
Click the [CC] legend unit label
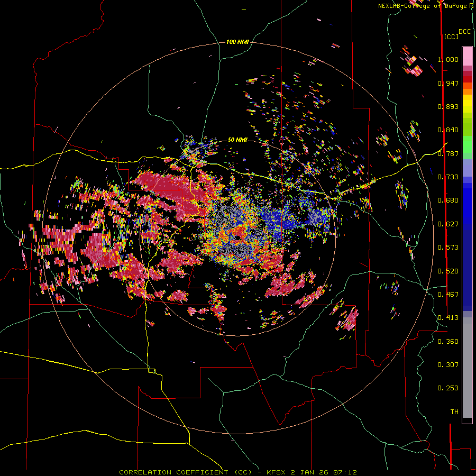tap(451, 36)
